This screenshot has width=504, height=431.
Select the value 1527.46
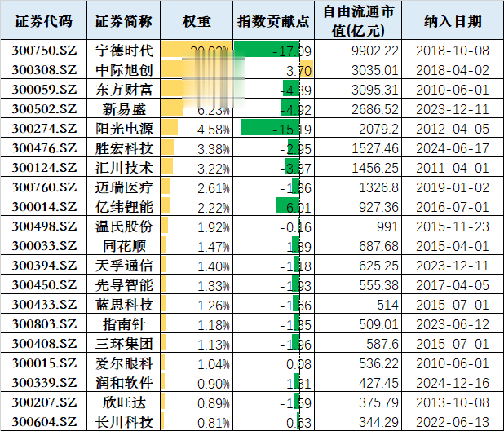click(375, 149)
